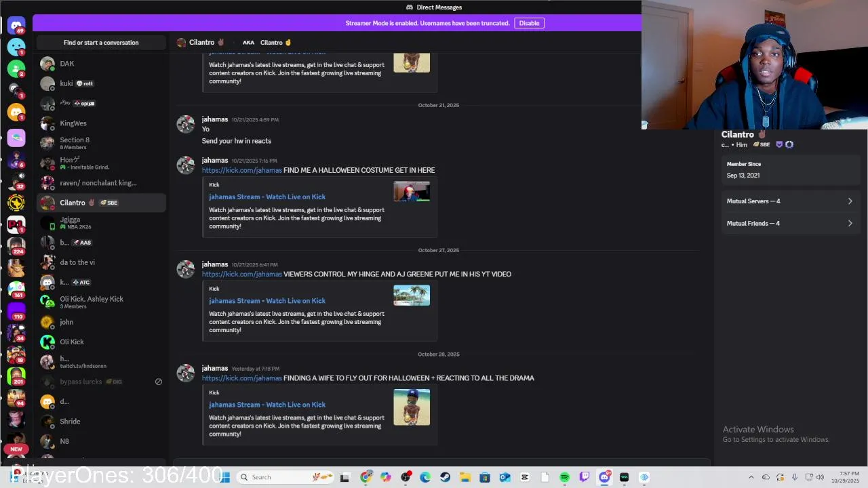Click taskbar Search box
The height and width of the screenshot is (488, 868).
point(285,477)
